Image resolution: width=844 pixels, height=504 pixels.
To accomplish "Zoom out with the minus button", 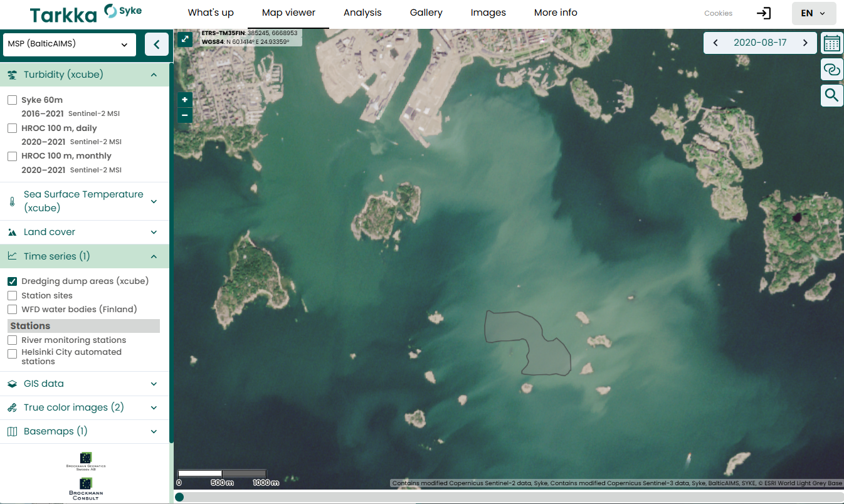I will click(x=185, y=115).
